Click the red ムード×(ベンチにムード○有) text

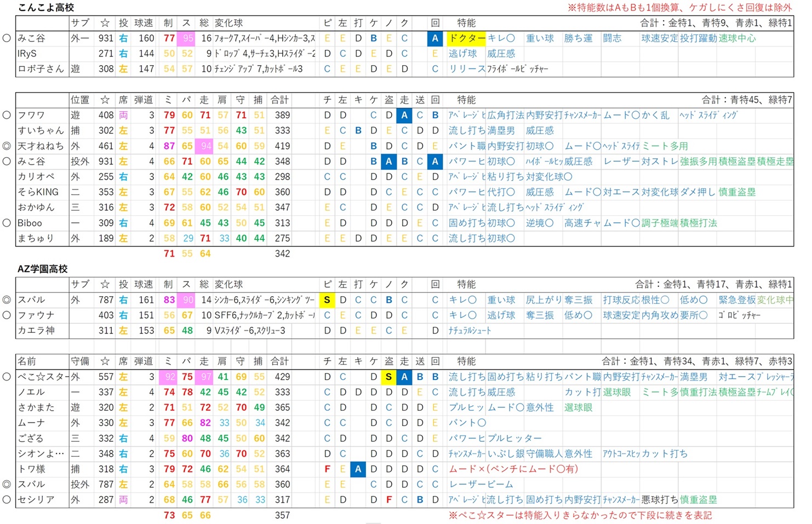click(513, 469)
